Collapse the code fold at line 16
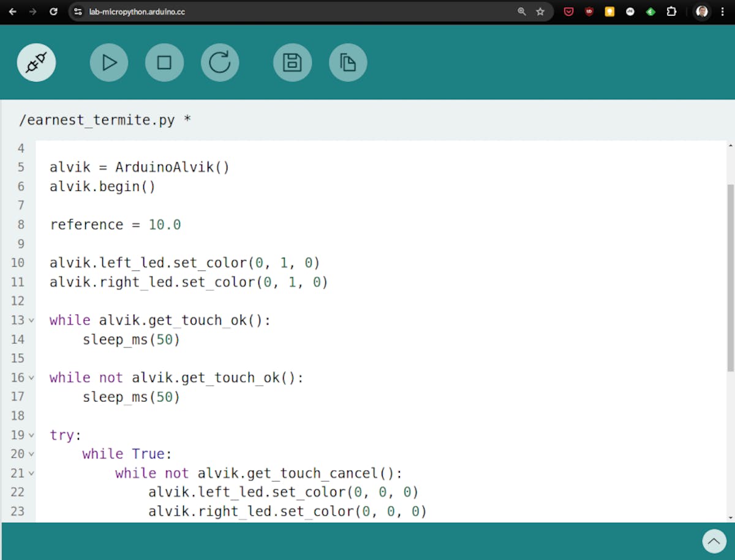 tap(31, 378)
